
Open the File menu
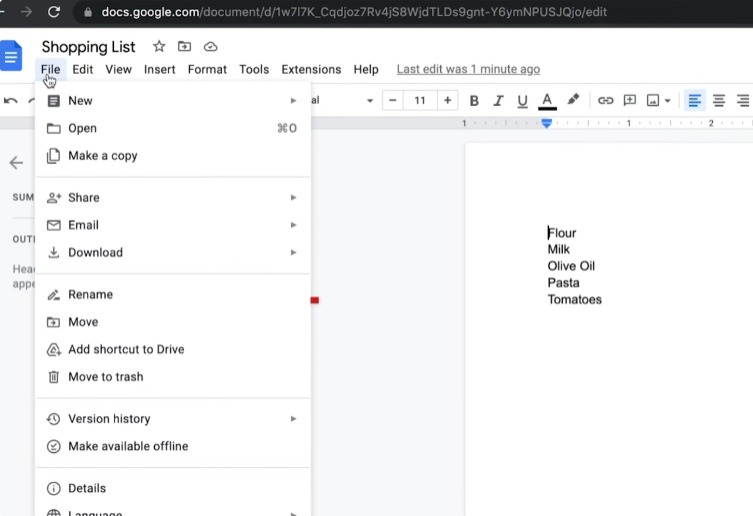(x=50, y=69)
